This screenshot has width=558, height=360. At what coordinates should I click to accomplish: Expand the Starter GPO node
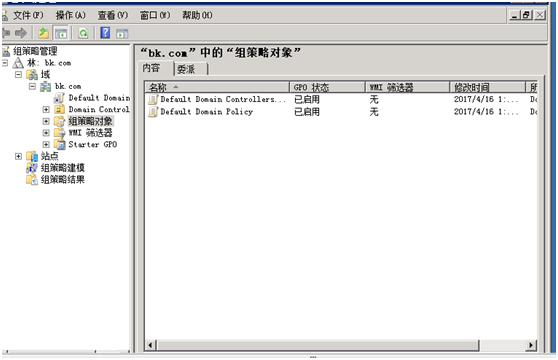coord(46,144)
